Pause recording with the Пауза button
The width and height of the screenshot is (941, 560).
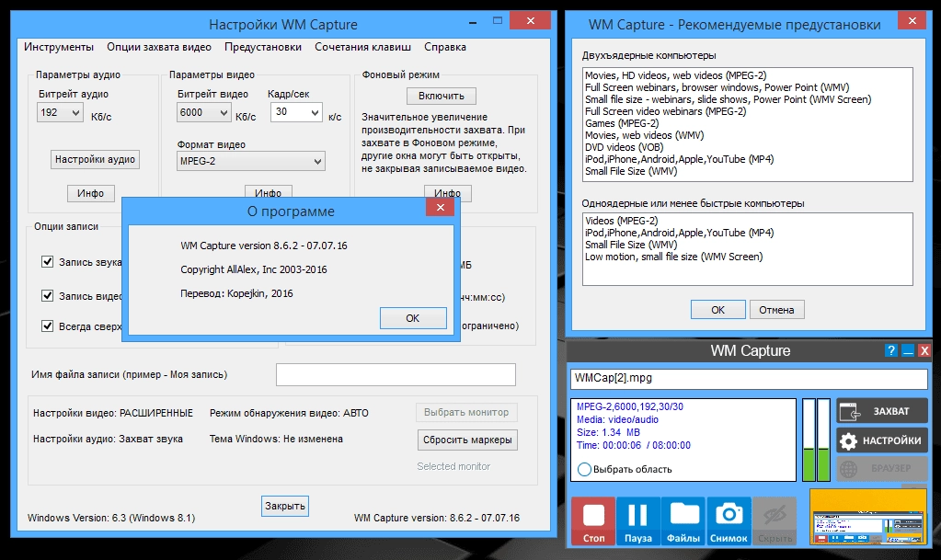638,521
